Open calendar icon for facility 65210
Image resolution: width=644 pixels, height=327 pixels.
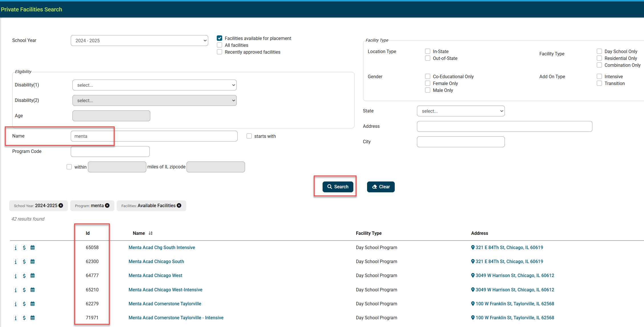(x=33, y=290)
